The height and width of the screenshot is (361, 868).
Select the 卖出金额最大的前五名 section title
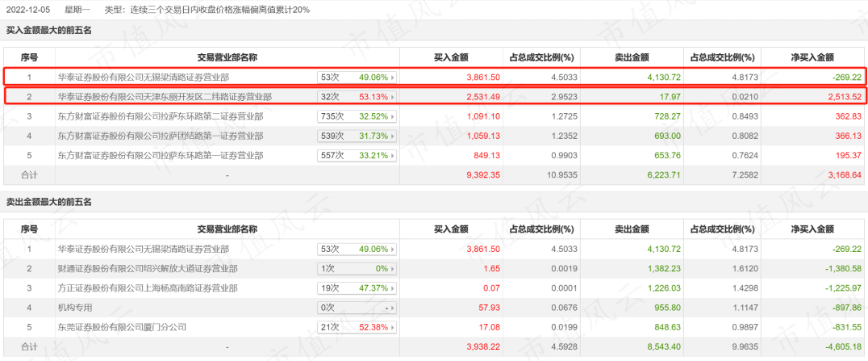tap(48, 203)
